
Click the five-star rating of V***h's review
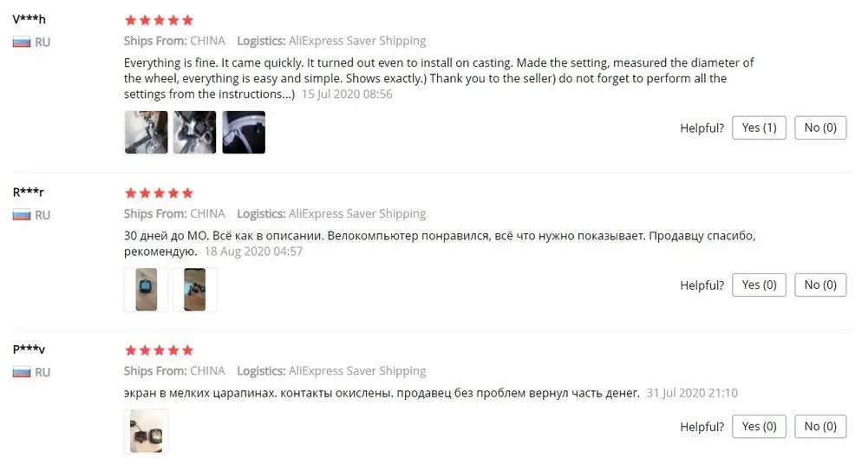[x=159, y=21]
